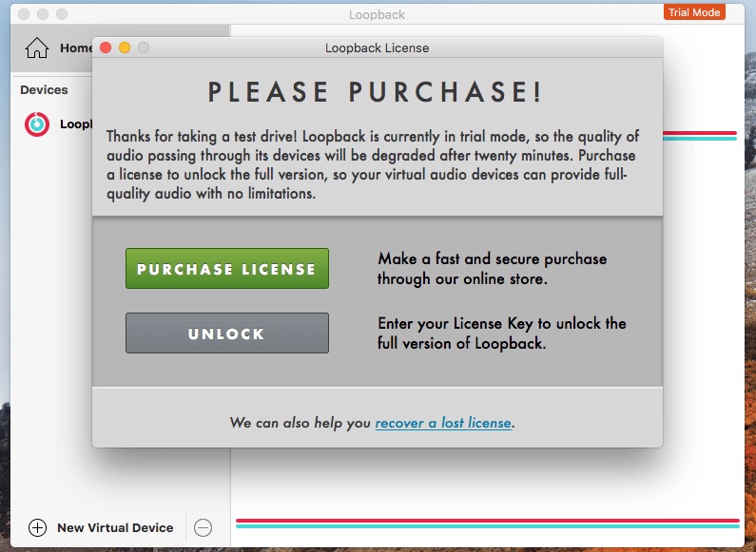Select the Home label in sidebar
756x552 pixels.
point(76,48)
